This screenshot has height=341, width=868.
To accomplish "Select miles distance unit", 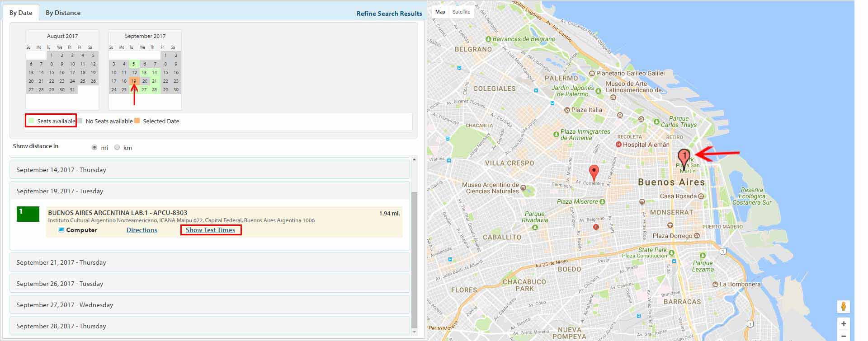I will (x=94, y=148).
